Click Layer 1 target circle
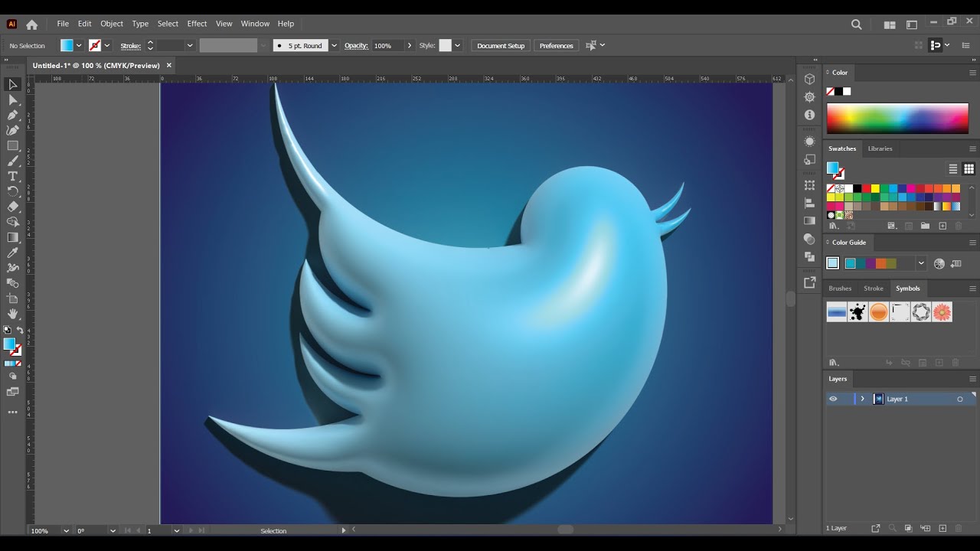The width and height of the screenshot is (980, 551). [960, 399]
